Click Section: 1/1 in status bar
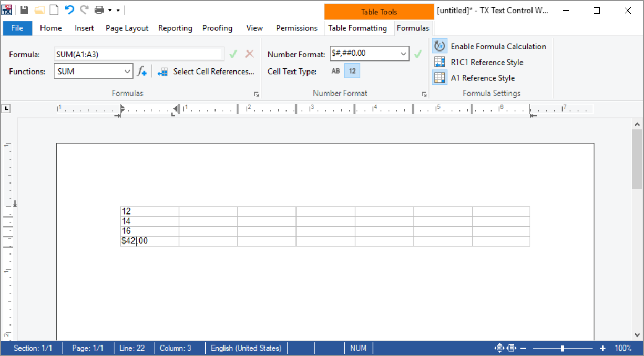 tap(33, 348)
